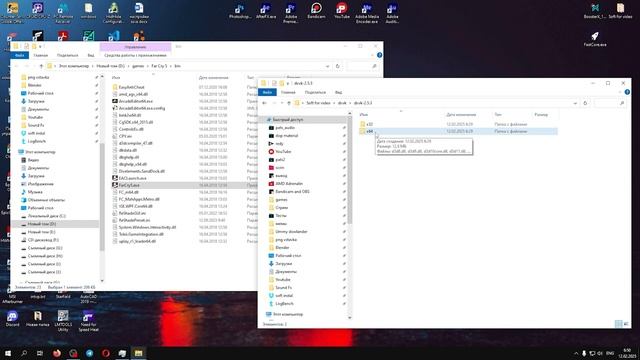Sort by Дата изменения in dxvk window

coord(461,115)
